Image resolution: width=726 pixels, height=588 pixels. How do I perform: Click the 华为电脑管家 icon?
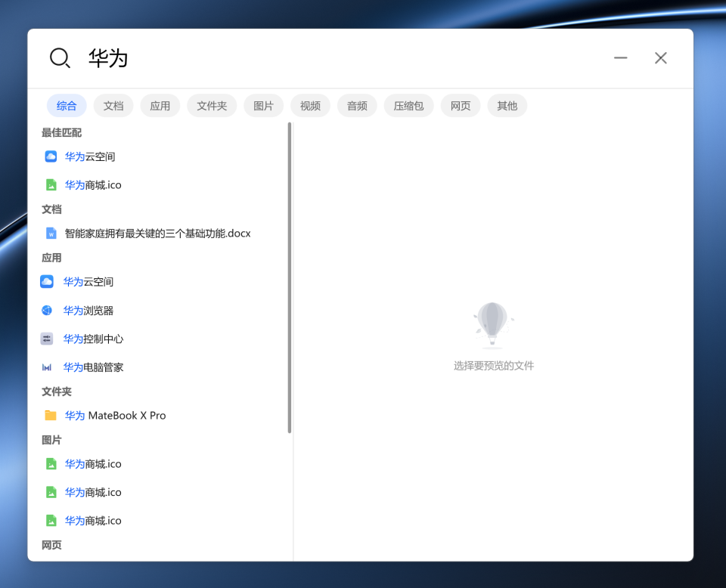[x=47, y=367]
